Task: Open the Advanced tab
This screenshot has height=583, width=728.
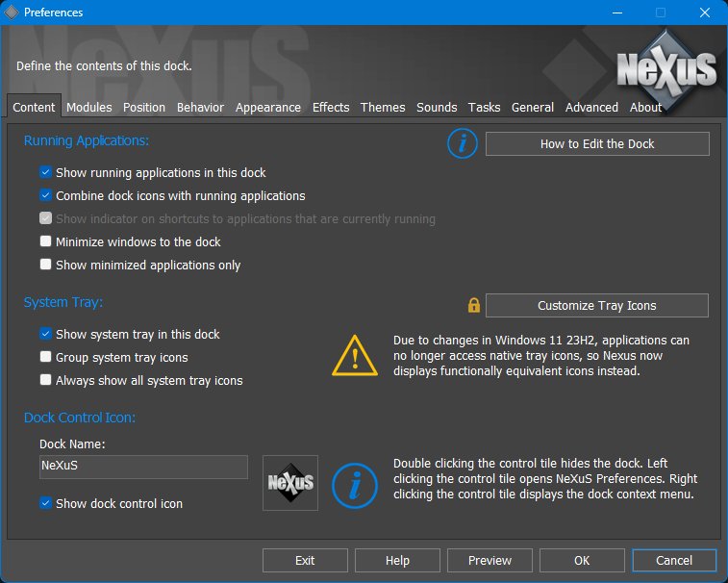Action: click(x=591, y=107)
